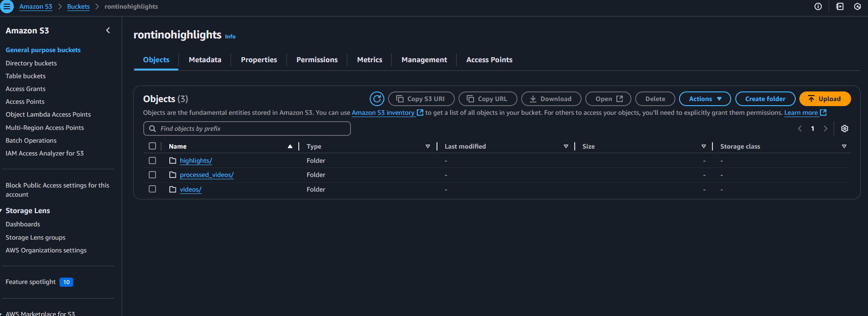Image resolution: width=868 pixels, height=316 pixels.
Task: Click Create folder button
Action: (765, 99)
